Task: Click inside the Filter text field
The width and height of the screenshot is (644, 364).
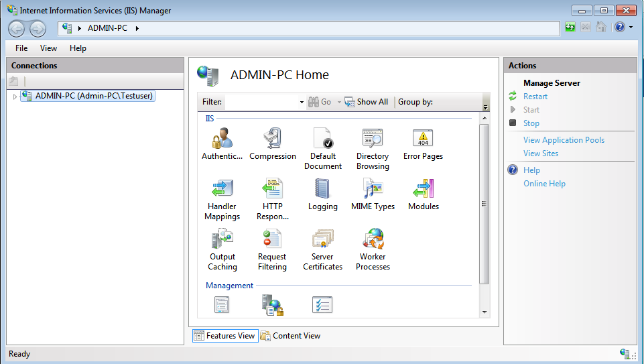Action: click(x=261, y=102)
